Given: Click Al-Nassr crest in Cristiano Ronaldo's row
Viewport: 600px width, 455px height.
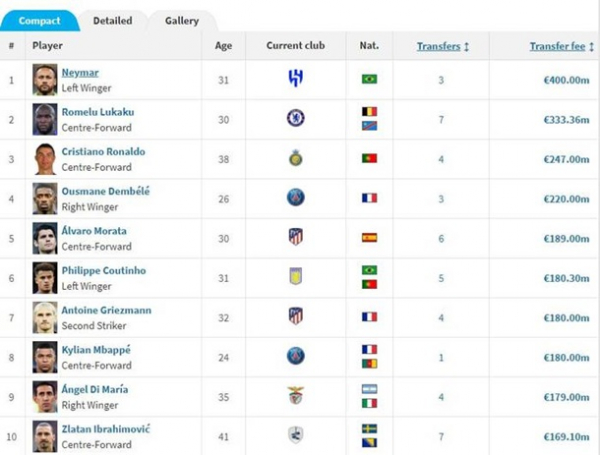Looking at the screenshot, I should click(295, 158).
